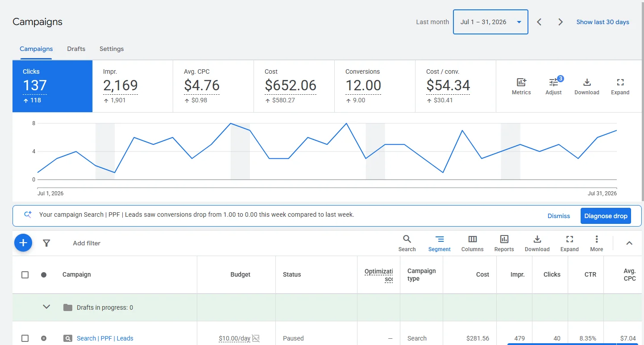Open the filter funnel icon
Image resolution: width=644 pixels, height=345 pixels.
tap(46, 243)
